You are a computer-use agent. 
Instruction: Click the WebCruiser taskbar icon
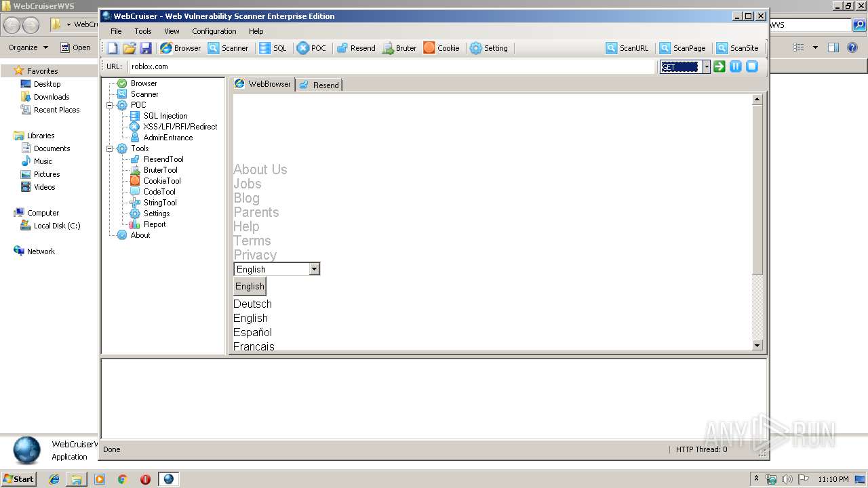pyautogui.click(x=168, y=479)
